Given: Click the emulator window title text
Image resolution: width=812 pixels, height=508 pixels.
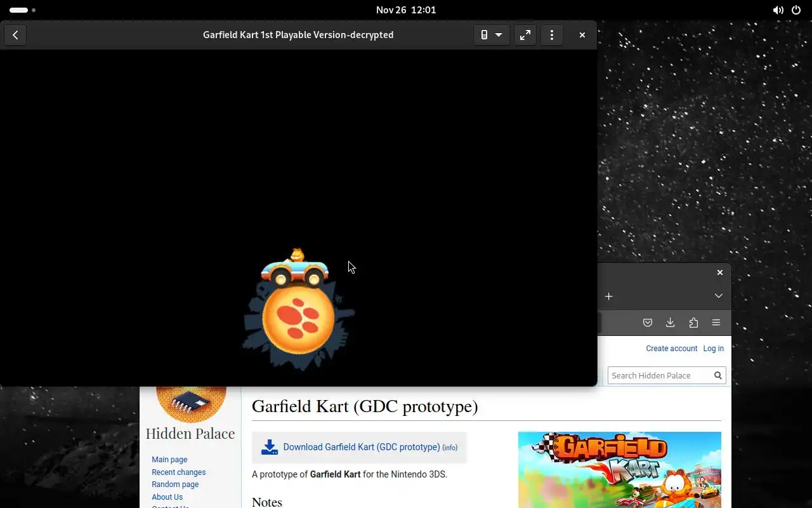Looking at the screenshot, I should (298, 35).
